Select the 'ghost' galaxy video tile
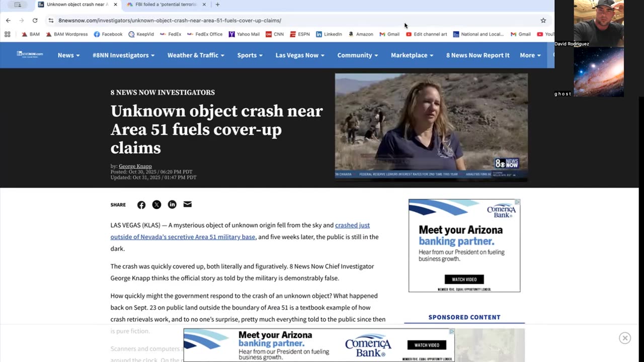The image size is (644, 362). tap(599, 71)
